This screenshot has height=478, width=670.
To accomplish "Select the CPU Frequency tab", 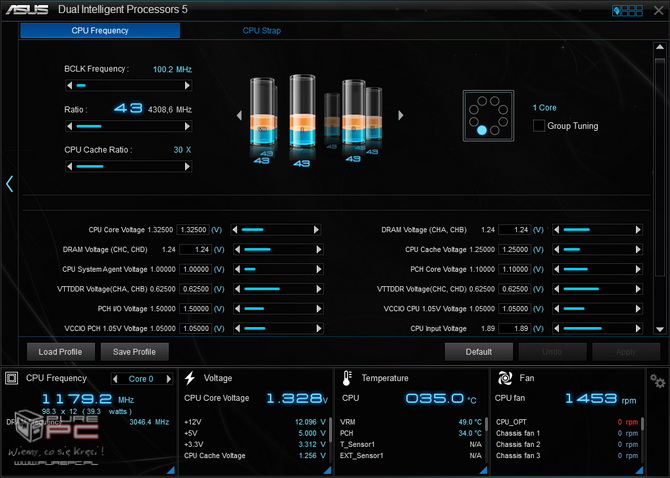I will 100,31.
